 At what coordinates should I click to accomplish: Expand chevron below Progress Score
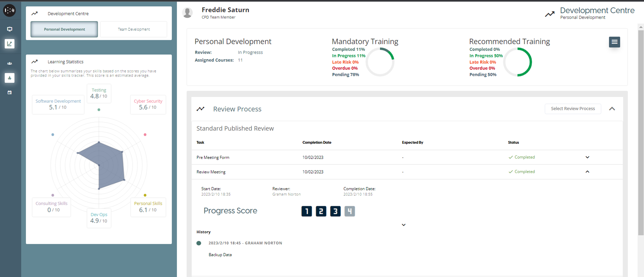pyautogui.click(x=403, y=225)
